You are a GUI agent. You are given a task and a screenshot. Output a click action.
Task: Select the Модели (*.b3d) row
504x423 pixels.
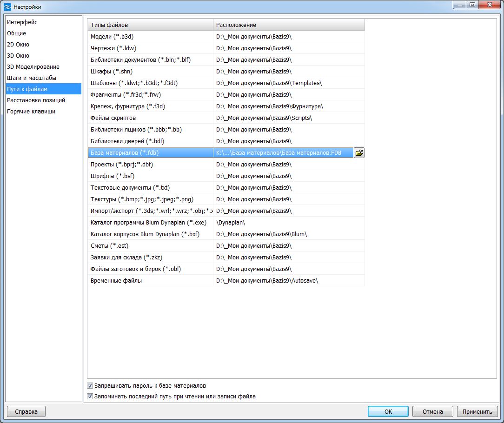pyautogui.click(x=226, y=37)
